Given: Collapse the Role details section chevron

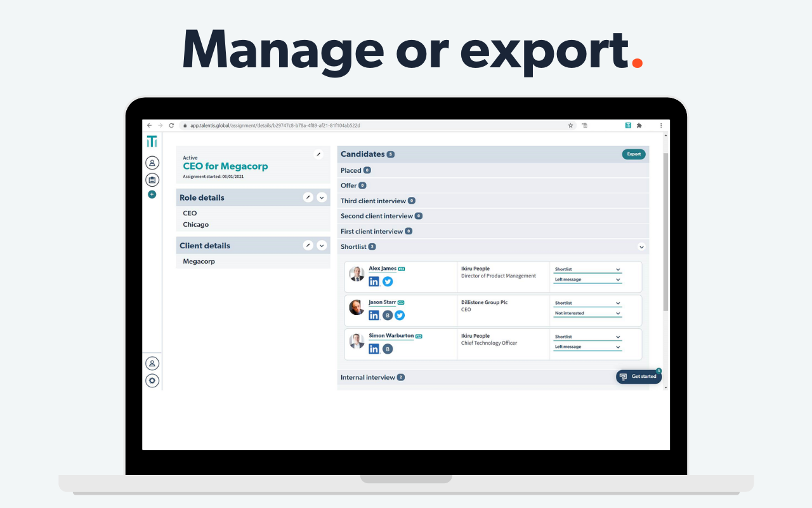Looking at the screenshot, I should (x=322, y=197).
